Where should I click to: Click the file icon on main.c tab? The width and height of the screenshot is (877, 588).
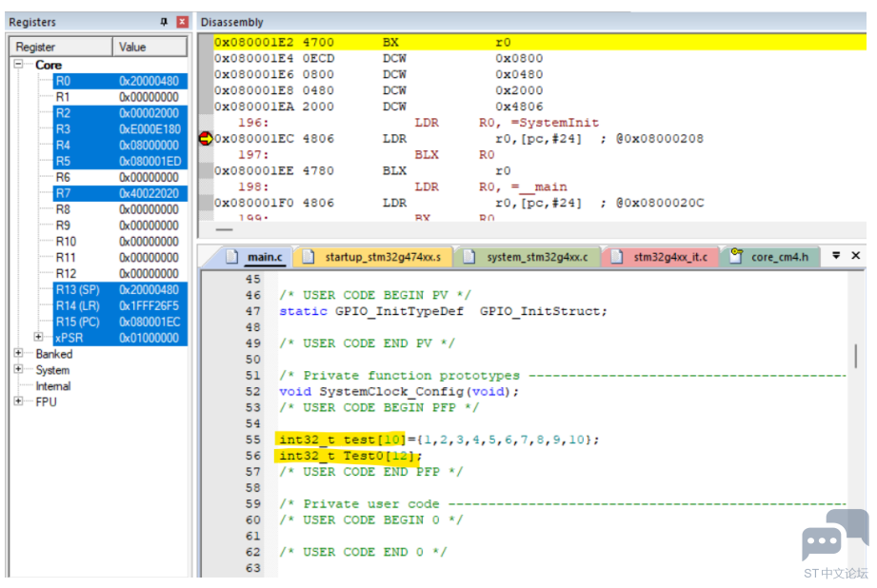pos(232,257)
